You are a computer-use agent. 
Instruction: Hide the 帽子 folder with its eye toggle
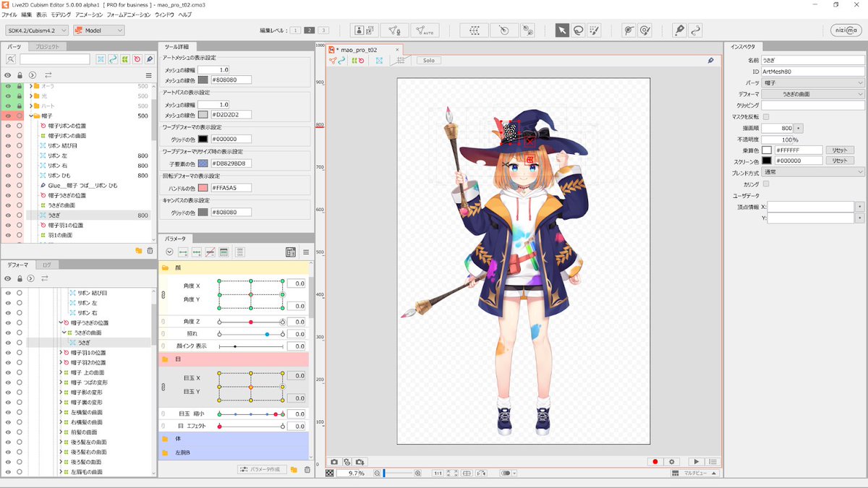coord(8,116)
